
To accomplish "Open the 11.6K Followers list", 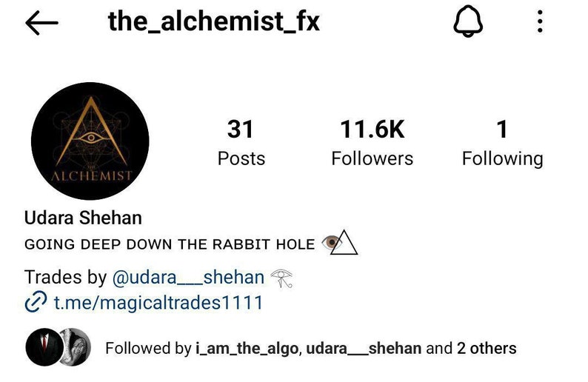I will coord(372,142).
